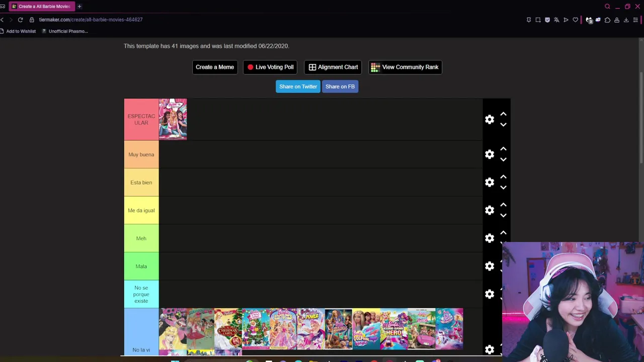
Task: Click the No se porque existe label
Action: click(x=141, y=294)
